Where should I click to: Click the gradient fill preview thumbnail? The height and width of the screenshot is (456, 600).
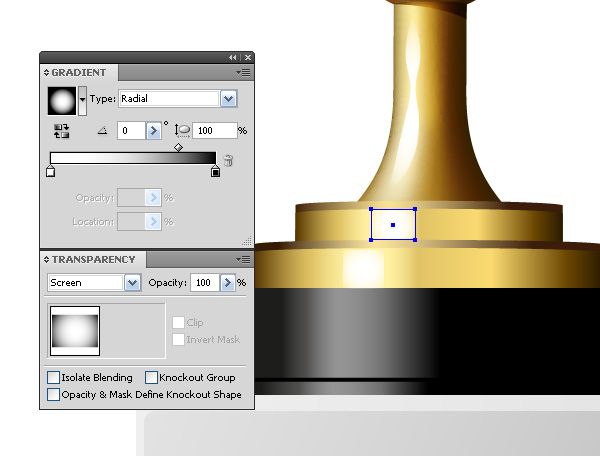point(62,101)
